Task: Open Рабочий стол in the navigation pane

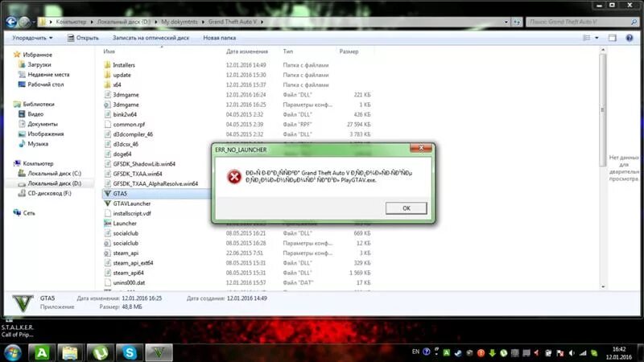Action: pyautogui.click(x=46, y=84)
